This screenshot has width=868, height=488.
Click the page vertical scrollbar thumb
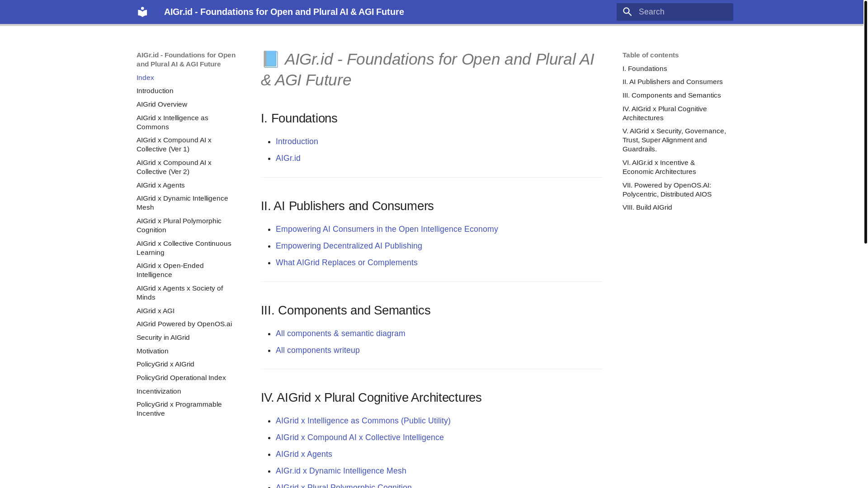click(865, 122)
